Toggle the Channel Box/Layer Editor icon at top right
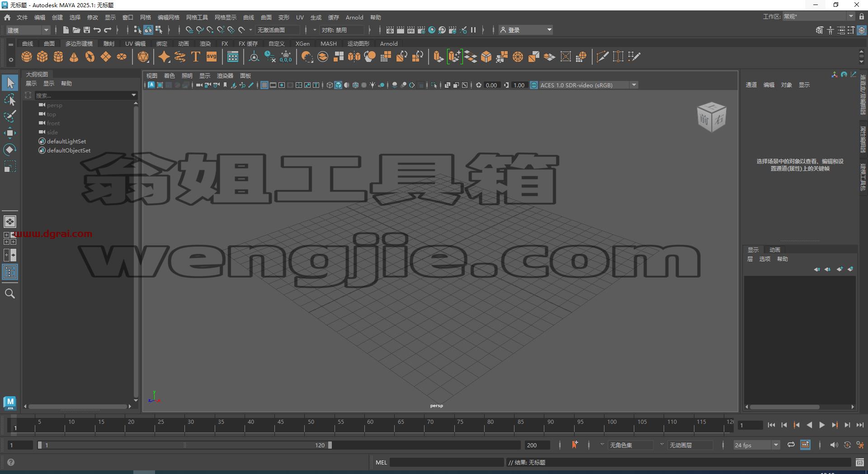The height and width of the screenshot is (474, 868). 862,30
